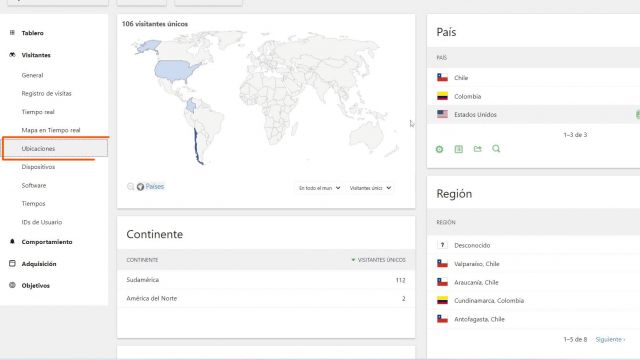The image size is (640, 360).
Task: Click the REGIÓN column header
Action: coord(446,222)
